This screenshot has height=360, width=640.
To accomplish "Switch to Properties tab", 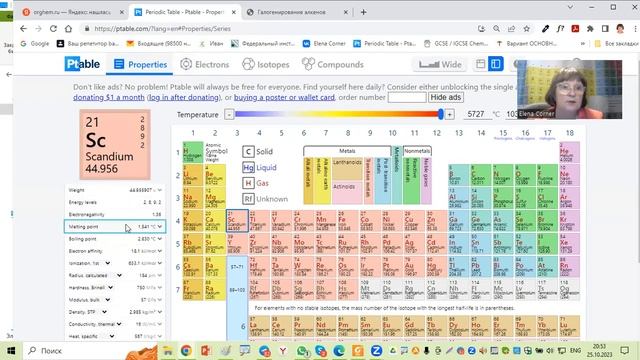I will point(140,64).
